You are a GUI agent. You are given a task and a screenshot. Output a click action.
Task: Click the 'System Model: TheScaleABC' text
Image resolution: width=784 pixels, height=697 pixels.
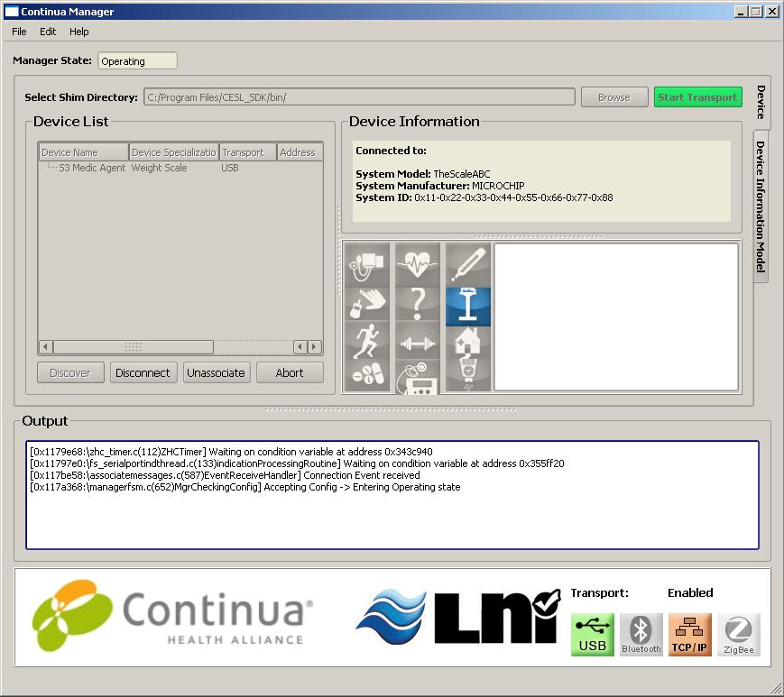coord(422,174)
